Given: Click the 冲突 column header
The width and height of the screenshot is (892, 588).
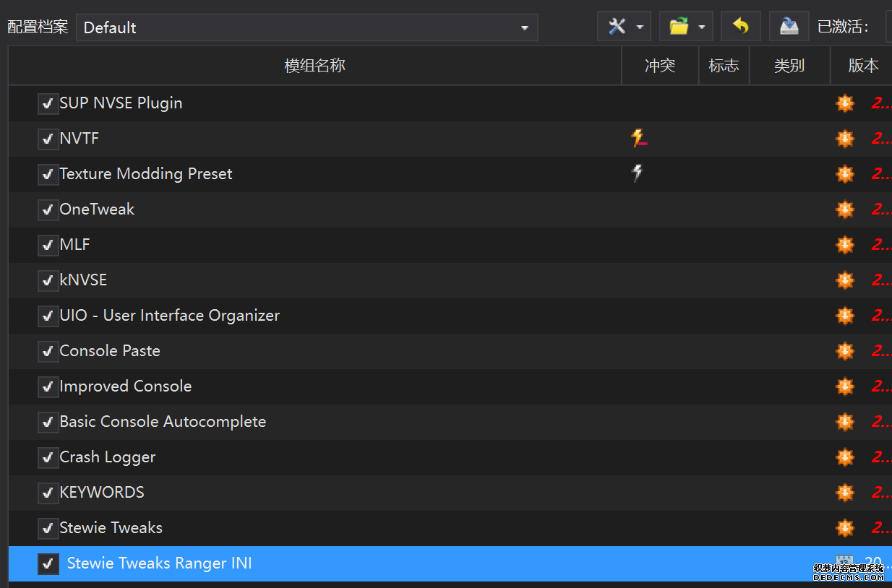Looking at the screenshot, I should [660, 66].
